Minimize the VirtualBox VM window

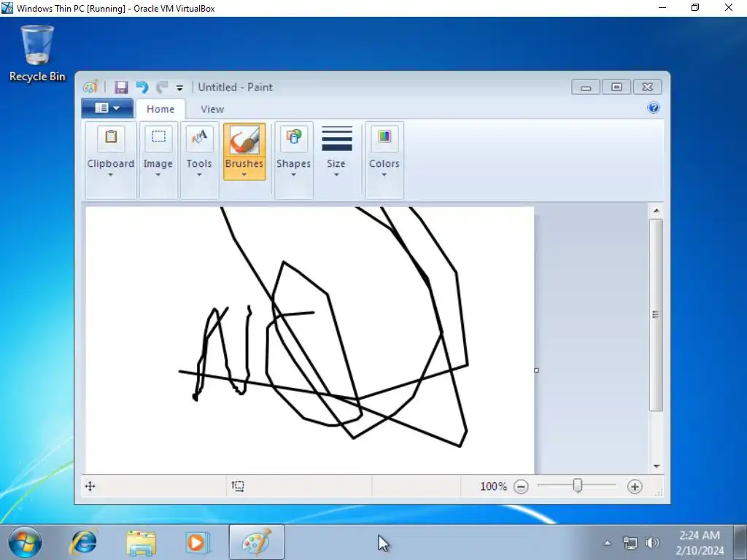(x=662, y=8)
